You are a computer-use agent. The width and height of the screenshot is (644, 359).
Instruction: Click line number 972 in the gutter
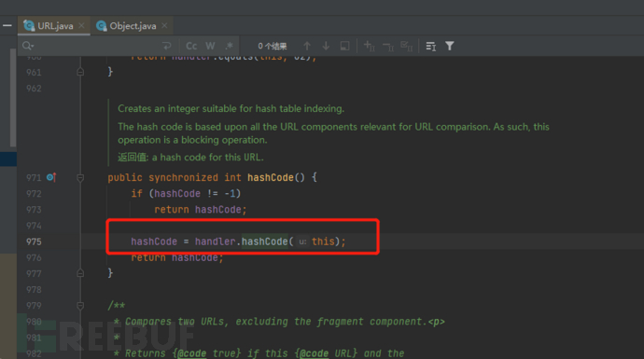tap(34, 194)
